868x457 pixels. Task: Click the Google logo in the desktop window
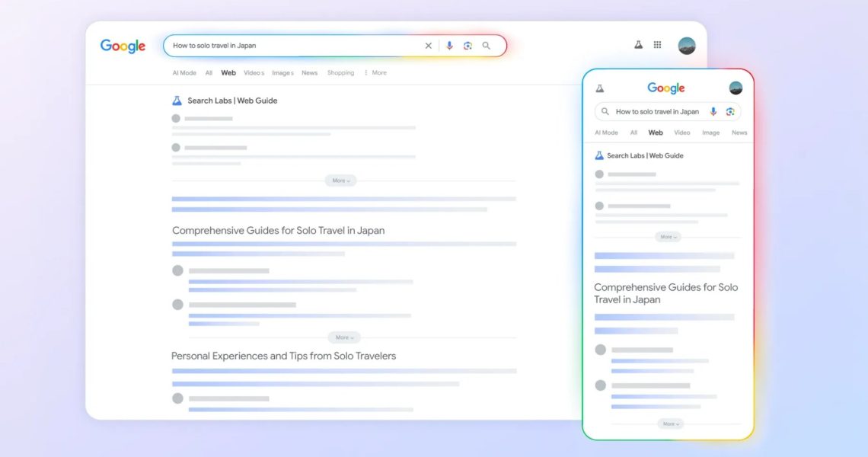pos(123,46)
